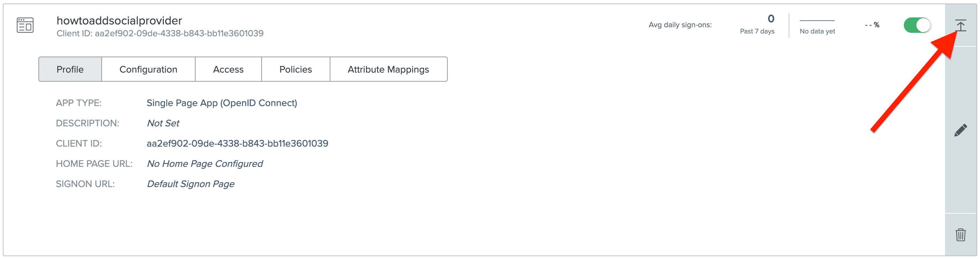
Task: Click the "Default Signon Page" value
Action: click(x=191, y=184)
